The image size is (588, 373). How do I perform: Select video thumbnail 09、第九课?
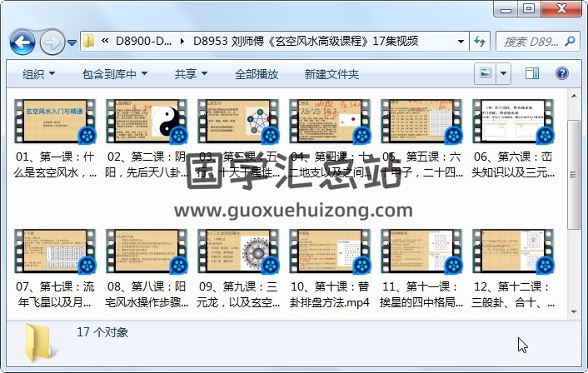pos(237,251)
